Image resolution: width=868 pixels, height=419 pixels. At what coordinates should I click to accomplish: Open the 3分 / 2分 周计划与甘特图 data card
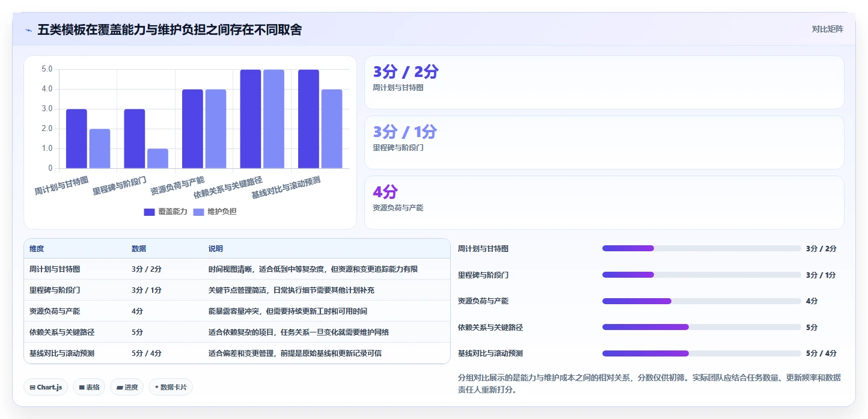[604, 82]
